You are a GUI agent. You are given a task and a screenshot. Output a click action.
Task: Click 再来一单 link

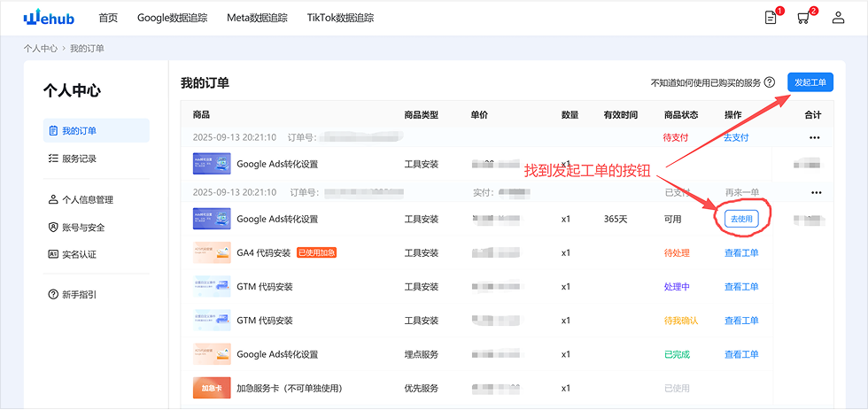tap(742, 192)
